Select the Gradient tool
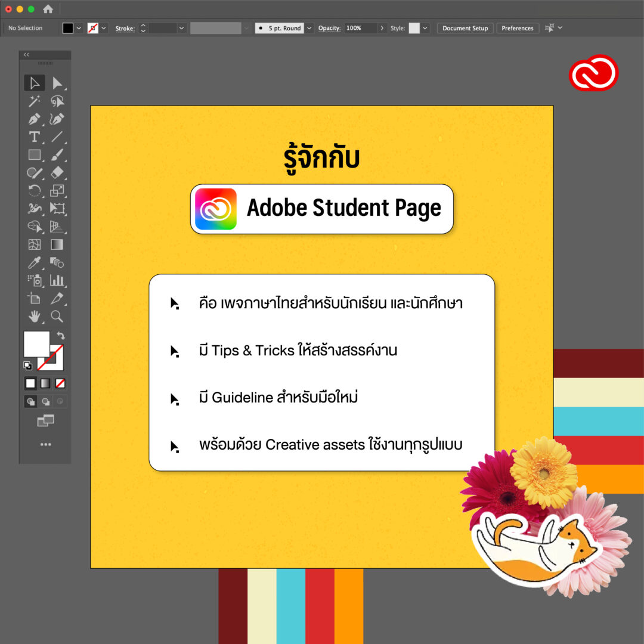Image resolution: width=644 pixels, height=644 pixels. (x=57, y=244)
